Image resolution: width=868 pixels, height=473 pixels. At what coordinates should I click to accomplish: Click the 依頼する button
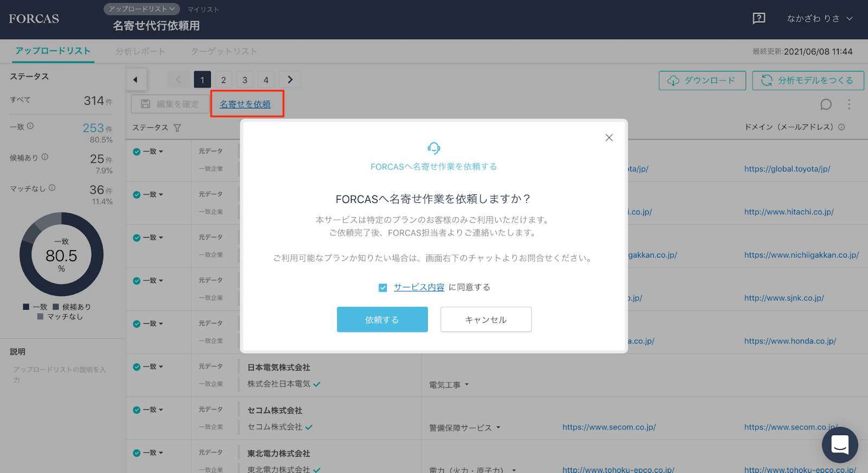pos(382,319)
